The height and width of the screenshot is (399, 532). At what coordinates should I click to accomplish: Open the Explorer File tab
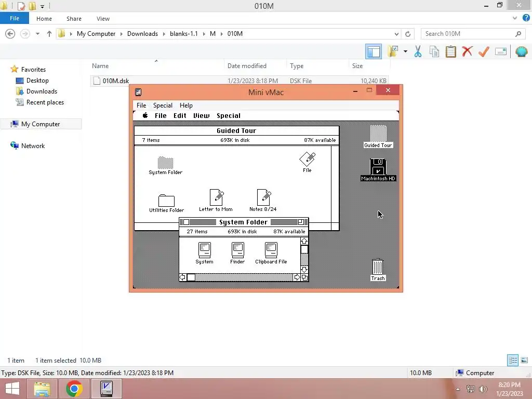pyautogui.click(x=15, y=18)
